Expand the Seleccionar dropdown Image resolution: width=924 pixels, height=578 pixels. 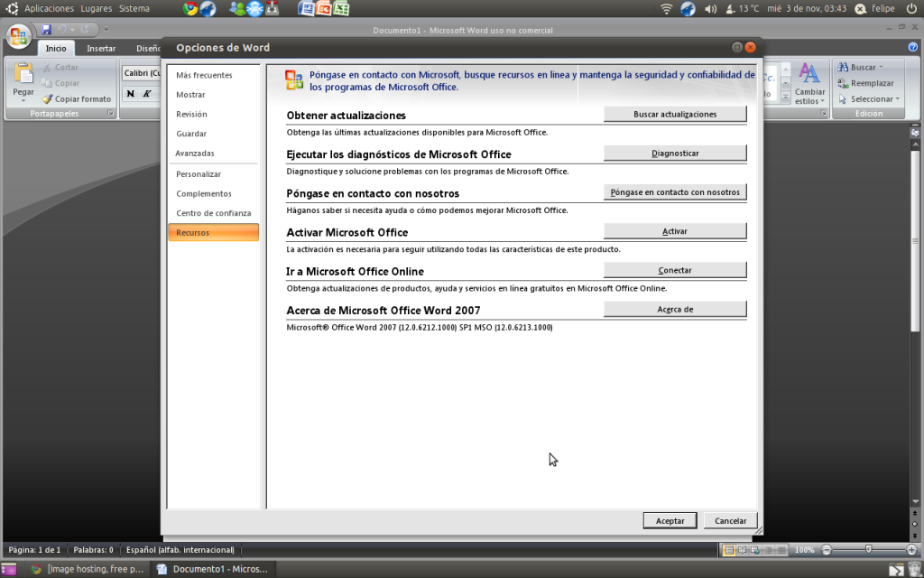pos(900,99)
